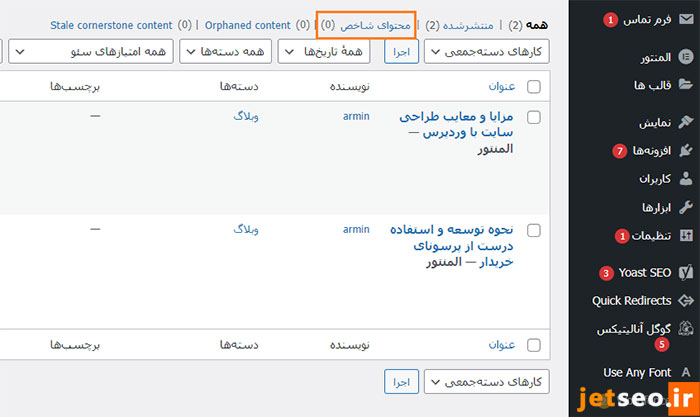The height and width of the screenshot is (417, 700).
Task: Click the نمایش paintbrush icon
Action: pos(685,122)
